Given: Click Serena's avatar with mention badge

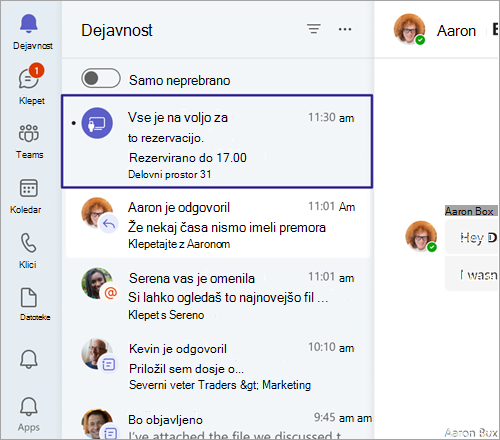Looking at the screenshot, I should (97, 283).
